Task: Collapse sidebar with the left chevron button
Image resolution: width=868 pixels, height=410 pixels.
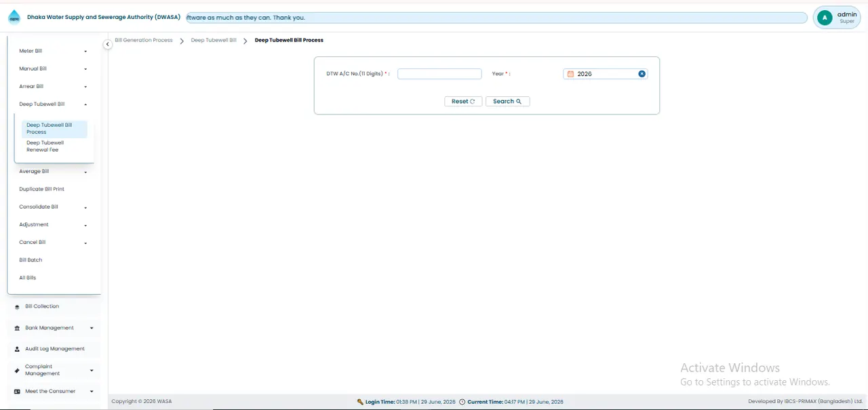Action: [107, 44]
